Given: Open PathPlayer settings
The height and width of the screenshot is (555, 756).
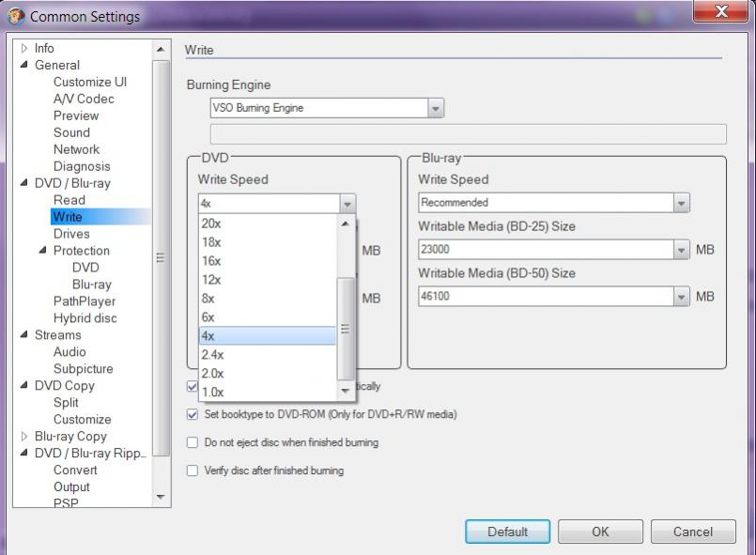Looking at the screenshot, I should [85, 301].
